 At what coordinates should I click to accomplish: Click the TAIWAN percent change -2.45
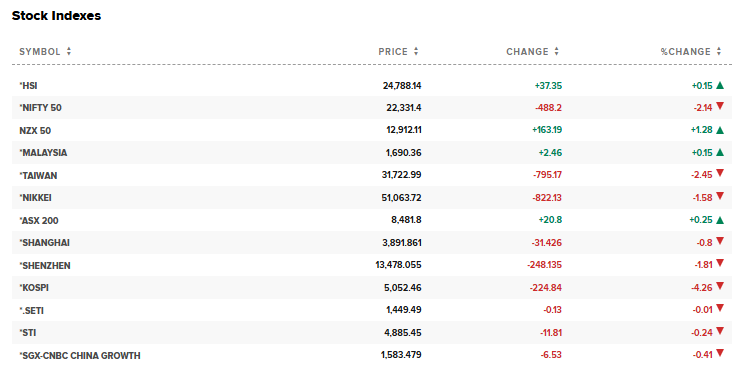(702, 175)
